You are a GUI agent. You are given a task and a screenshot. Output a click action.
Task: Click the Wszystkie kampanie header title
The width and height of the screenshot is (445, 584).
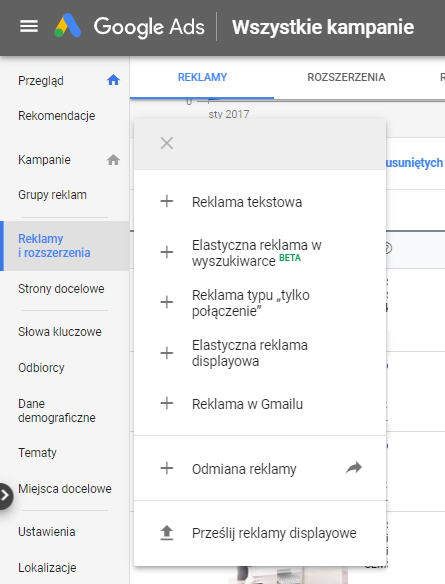click(323, 27)
